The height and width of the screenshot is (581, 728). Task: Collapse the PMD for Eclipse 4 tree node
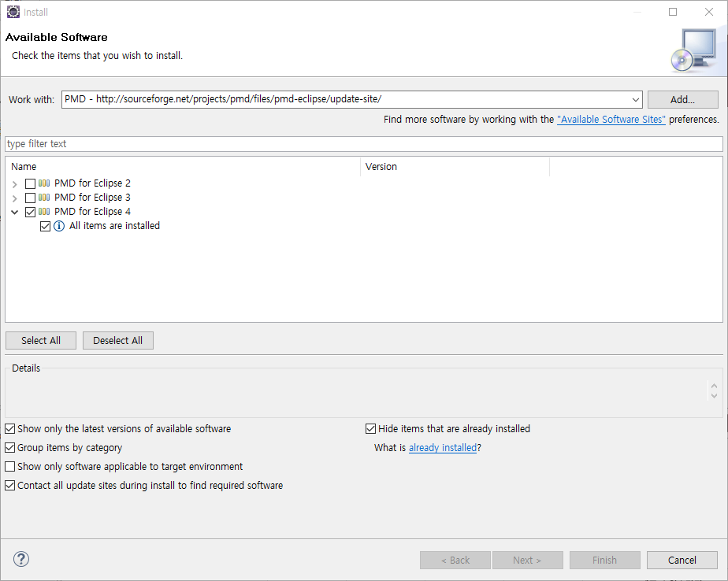click(x=14, y=212)
